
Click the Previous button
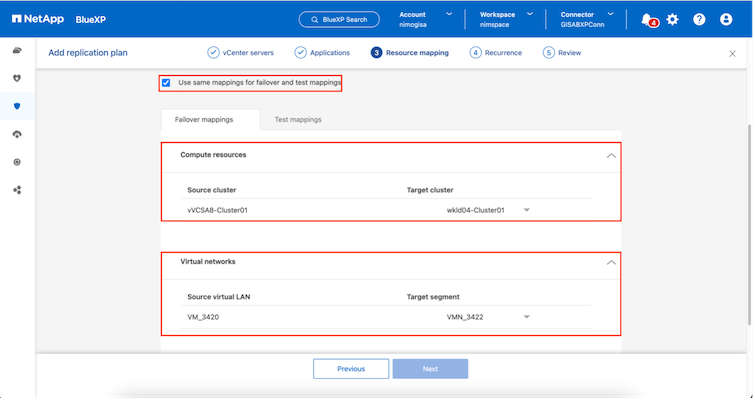tap(351, 369)
